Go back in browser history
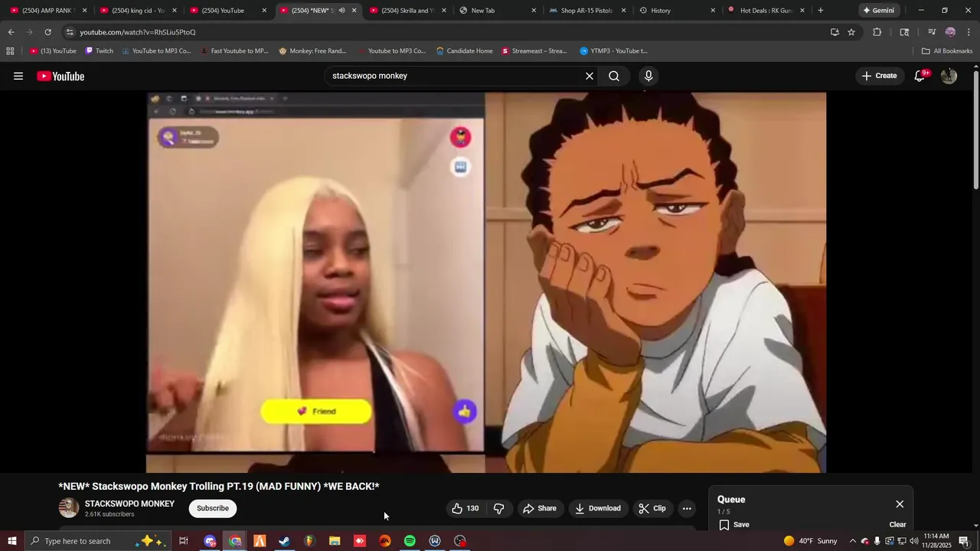 11,32
